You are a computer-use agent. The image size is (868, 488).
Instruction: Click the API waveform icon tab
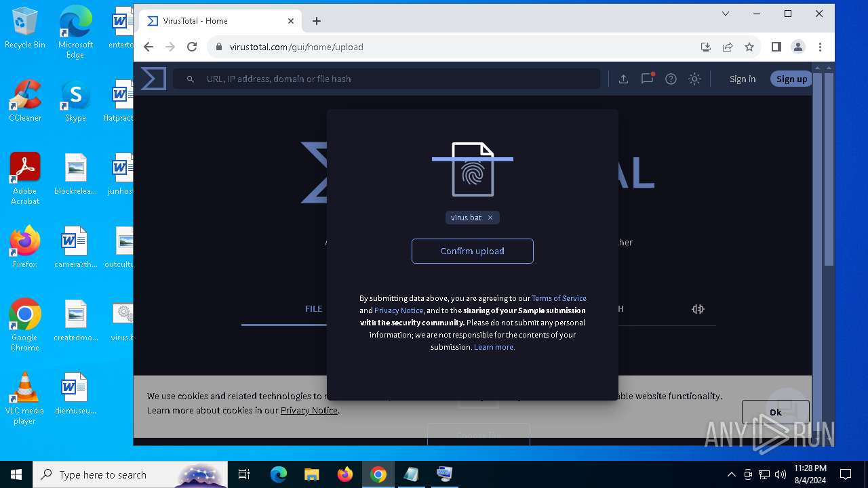point(698,309)
